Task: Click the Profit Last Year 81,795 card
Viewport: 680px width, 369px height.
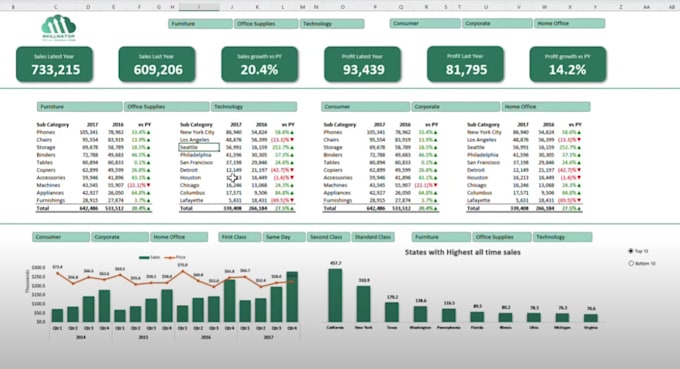Action: click(x=465, y=64)
